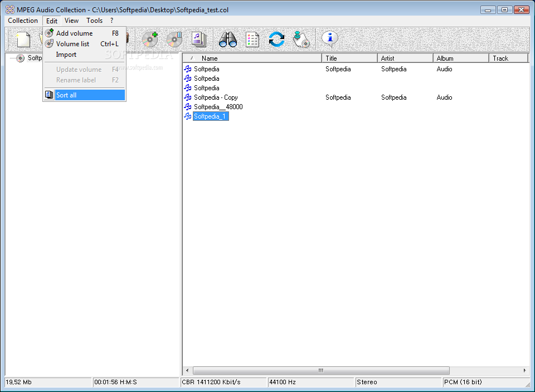Click the disc icon of the Softp tree node
This screenshot has width=535, height=392.
pyautogui.click(x=21, y=58)
